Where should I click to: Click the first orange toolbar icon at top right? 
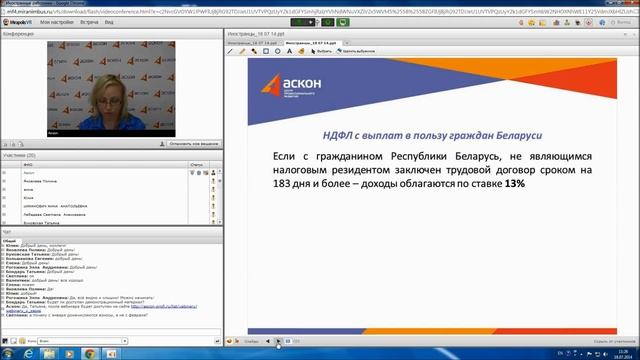pyautogui.click(x=521, y=22)
